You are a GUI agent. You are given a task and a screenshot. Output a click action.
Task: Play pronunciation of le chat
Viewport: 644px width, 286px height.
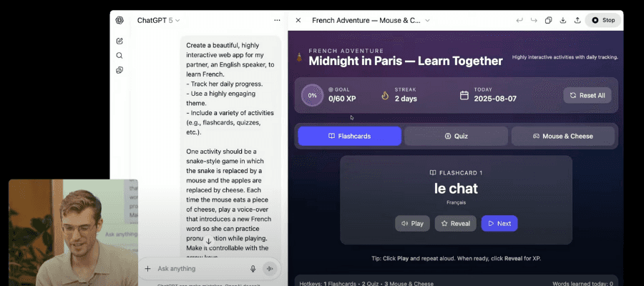coord(412,224)
